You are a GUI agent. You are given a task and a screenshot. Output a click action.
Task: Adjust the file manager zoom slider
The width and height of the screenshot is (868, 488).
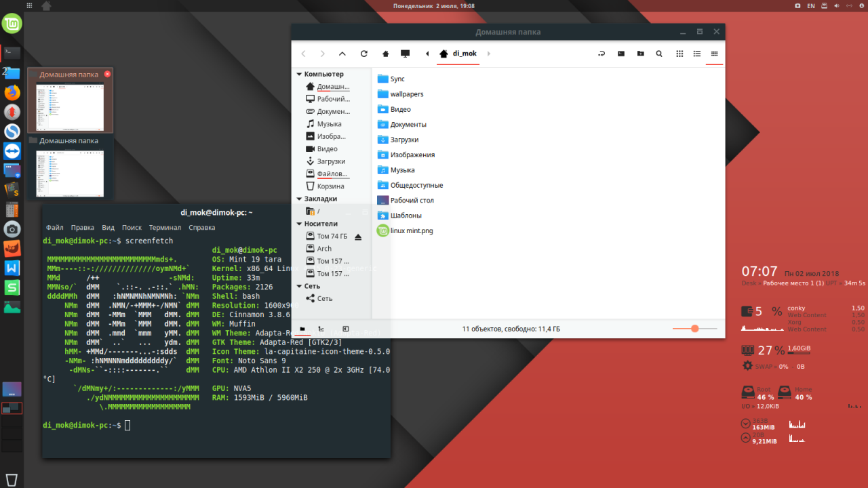[695, 329]
